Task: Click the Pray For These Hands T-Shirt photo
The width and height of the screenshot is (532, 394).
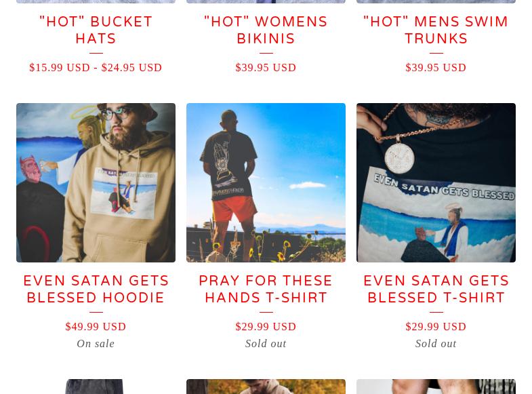Action: (266, 182)
